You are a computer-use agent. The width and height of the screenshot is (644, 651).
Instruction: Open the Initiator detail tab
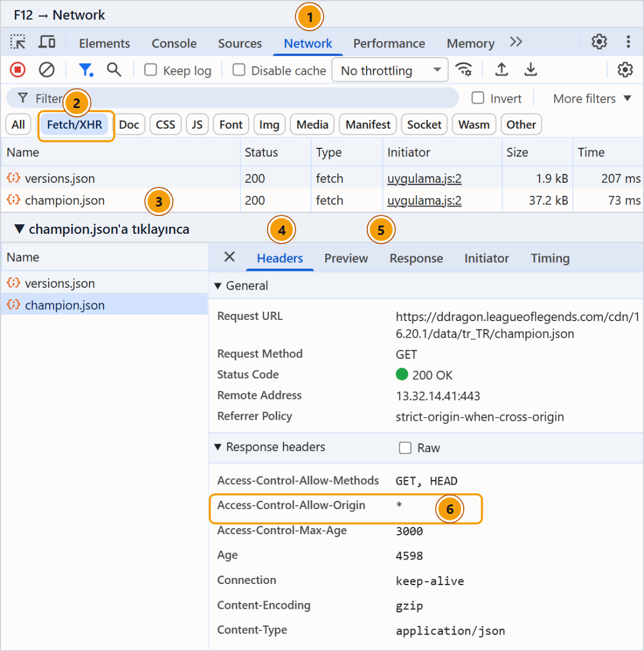(x=487, y=258)
